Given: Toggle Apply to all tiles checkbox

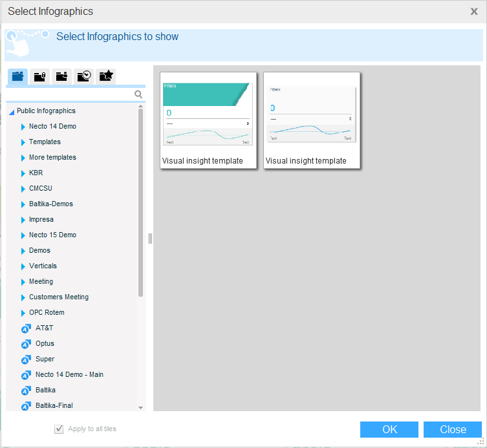Looking at the screenshot, I should pos(60,429).
